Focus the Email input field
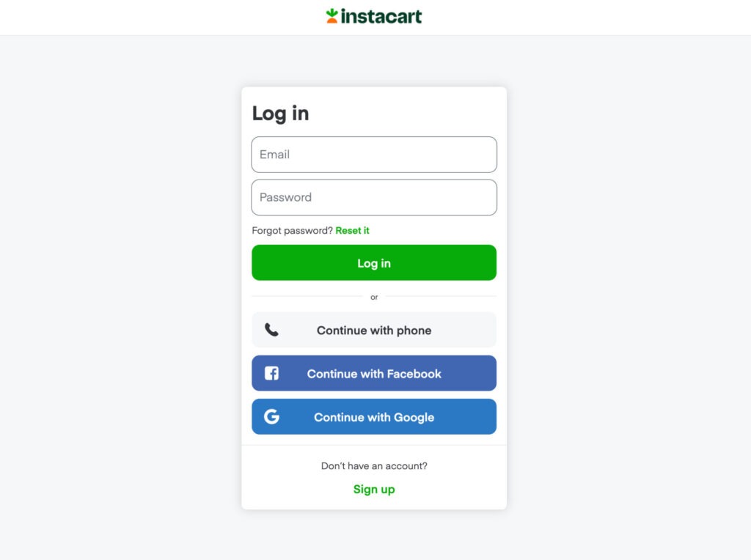Screen dimensions: 751x560 tap(374, 155)
